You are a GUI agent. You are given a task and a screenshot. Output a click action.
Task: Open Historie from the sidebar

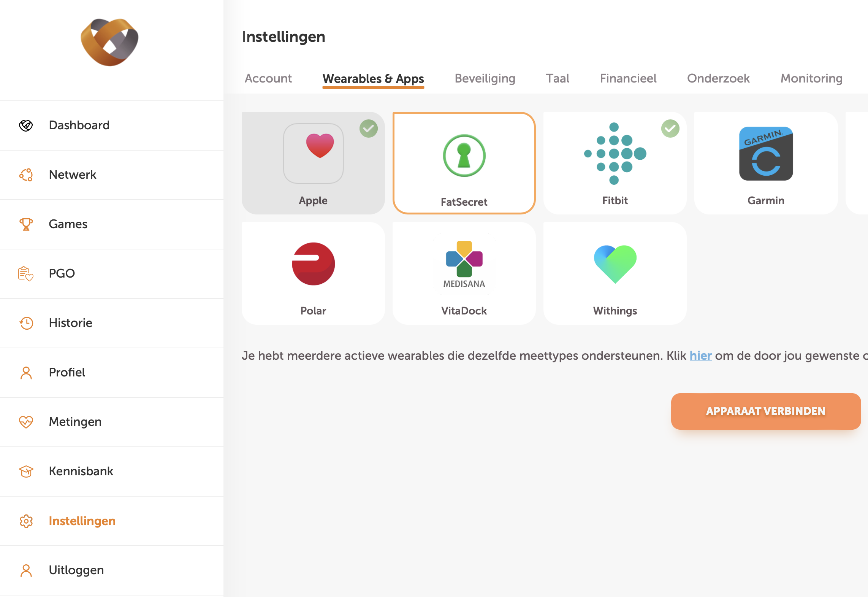tap(70, 323)
